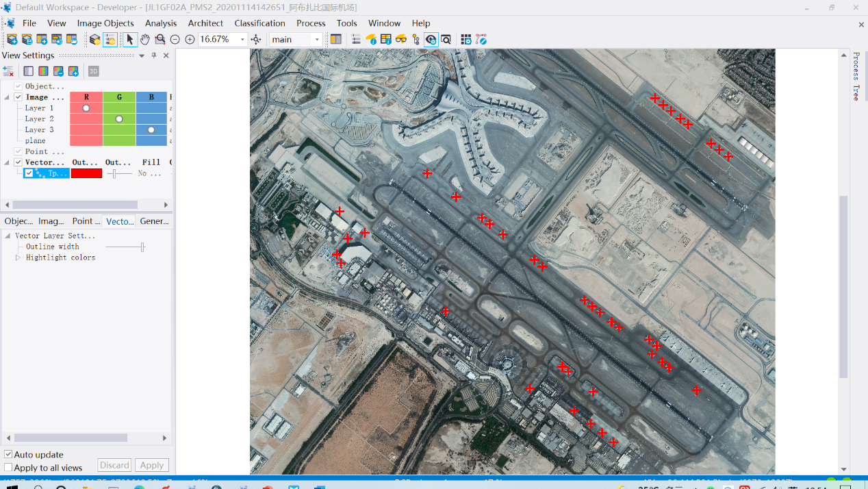Open the 'main' map dropdown
The width and height of the screenshot is (868, 489).
316,40
